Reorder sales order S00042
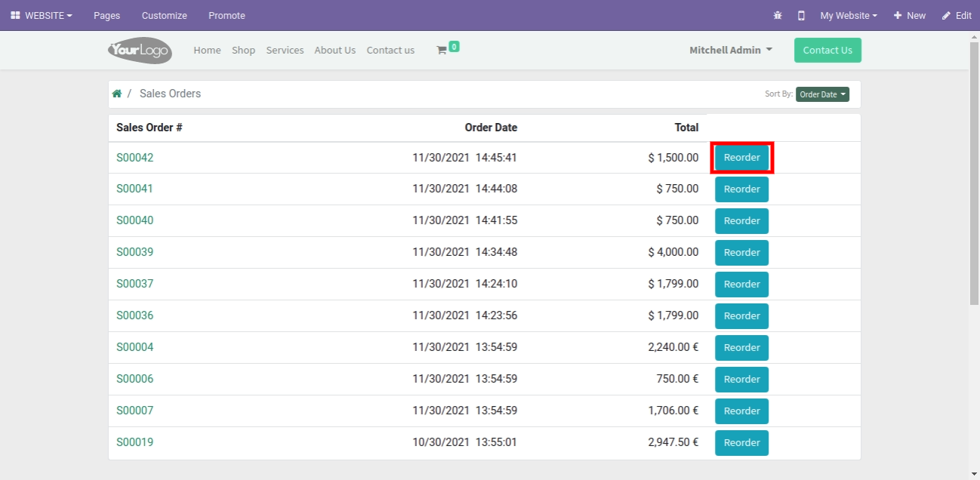Image resolution: width=980 pixels, height=480 pixels. pos(741,158)
